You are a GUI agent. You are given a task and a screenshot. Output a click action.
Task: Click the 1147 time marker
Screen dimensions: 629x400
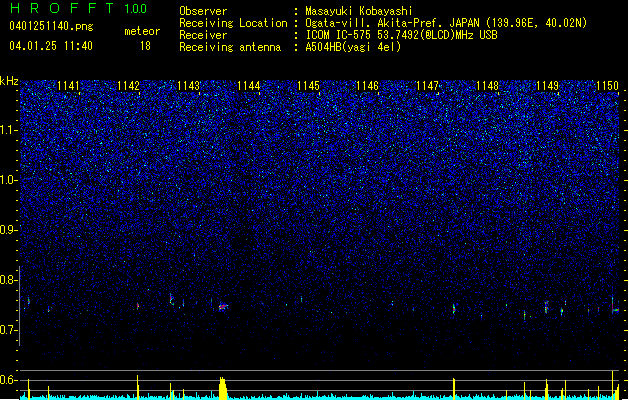point(428,86)
